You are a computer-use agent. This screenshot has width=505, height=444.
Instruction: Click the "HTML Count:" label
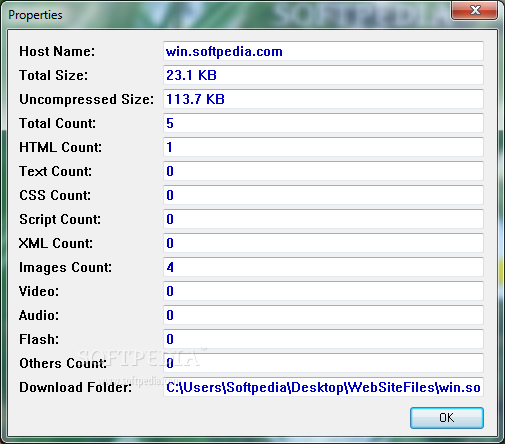(60, 147)
